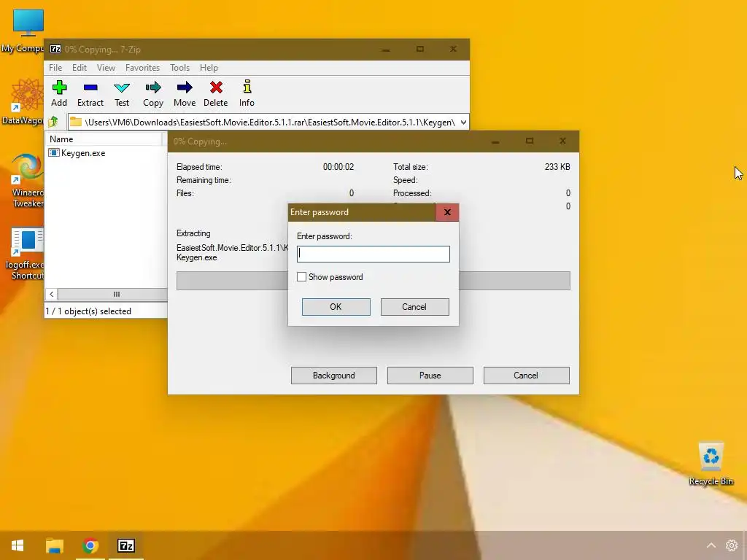Open the Favorites menu
This screenshot has height=560, width=747.
pyautogui.click(x=142, y=68)
